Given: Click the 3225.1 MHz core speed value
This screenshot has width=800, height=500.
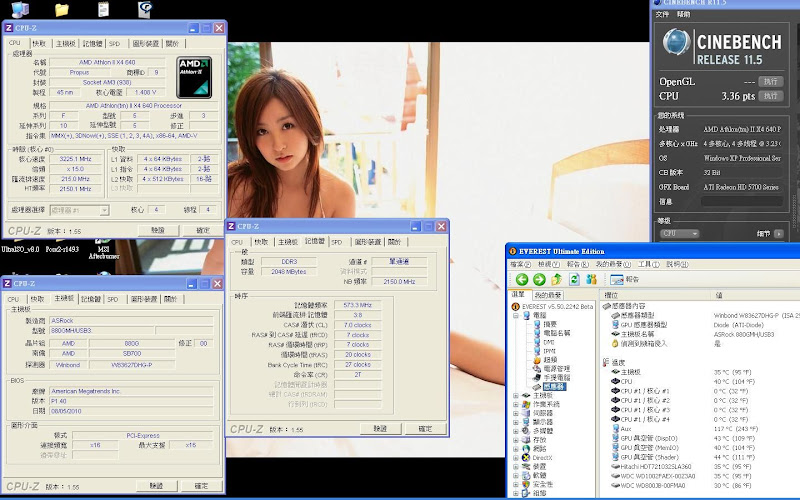Looking at the screenshot, I should [x=75, y=159].
